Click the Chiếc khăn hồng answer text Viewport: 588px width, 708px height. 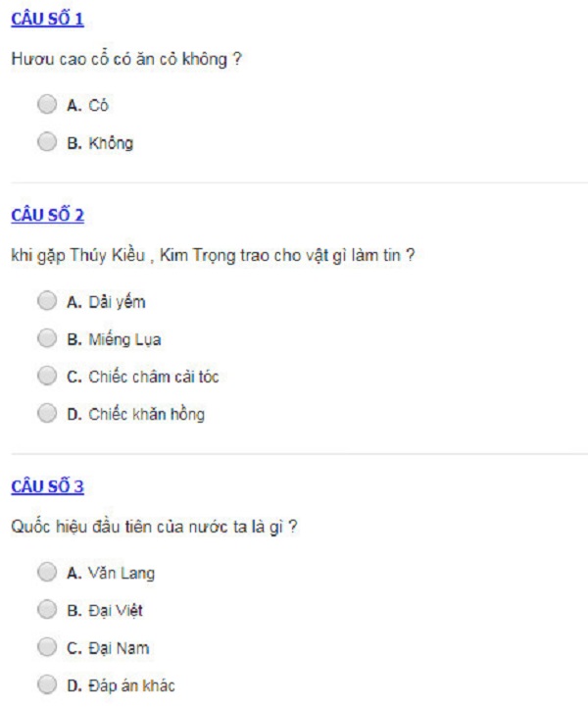click(147, 414)
